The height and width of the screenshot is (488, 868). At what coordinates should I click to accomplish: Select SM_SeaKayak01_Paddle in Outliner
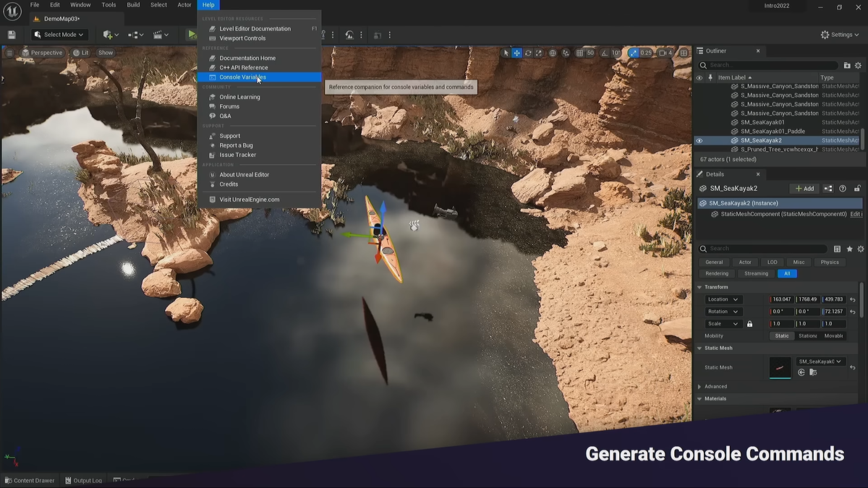point(773,132)
